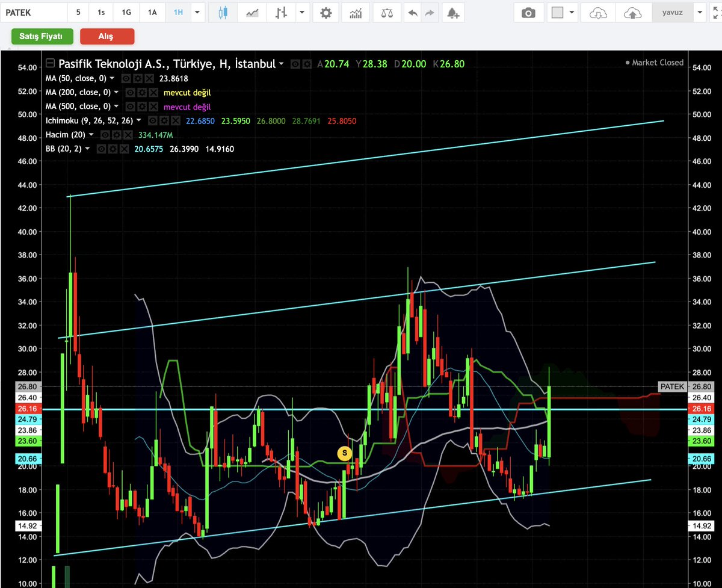Take a chart snapshot with the camera icon
The width and height of the screenshot is (722, 588).
pos(528,13)
